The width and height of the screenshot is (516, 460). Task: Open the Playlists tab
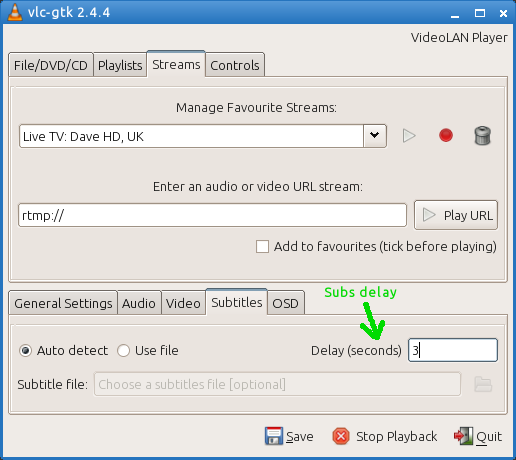120,65
